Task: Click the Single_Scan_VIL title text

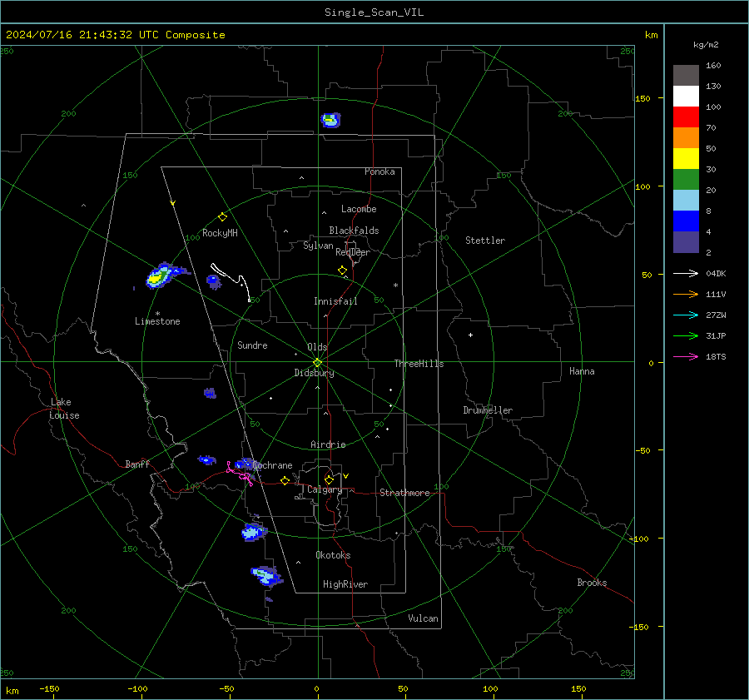Action: 374,12
